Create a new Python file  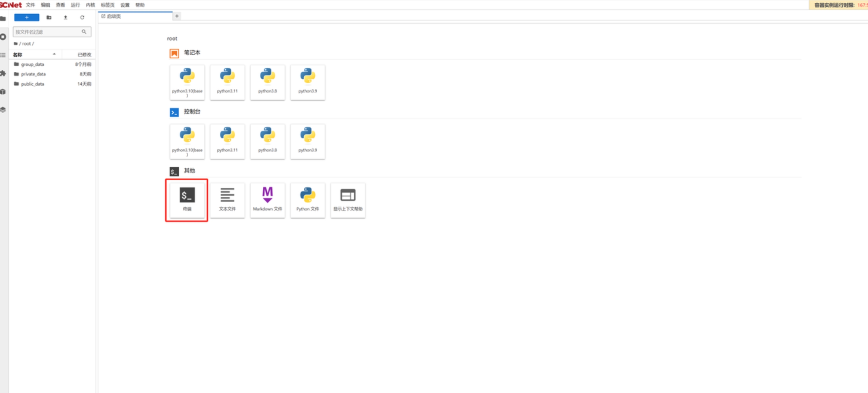[307, 200]
